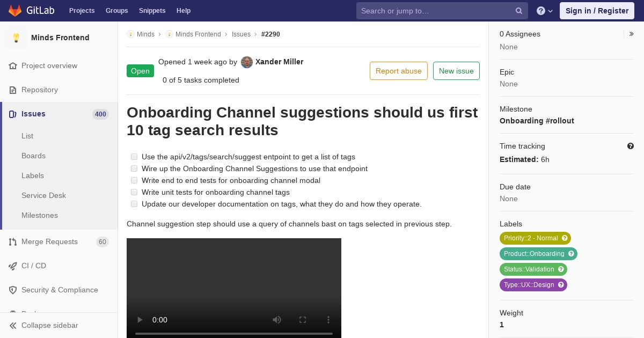
Task: Click the Security & Compliance shield icon
Action: (13, 290)
